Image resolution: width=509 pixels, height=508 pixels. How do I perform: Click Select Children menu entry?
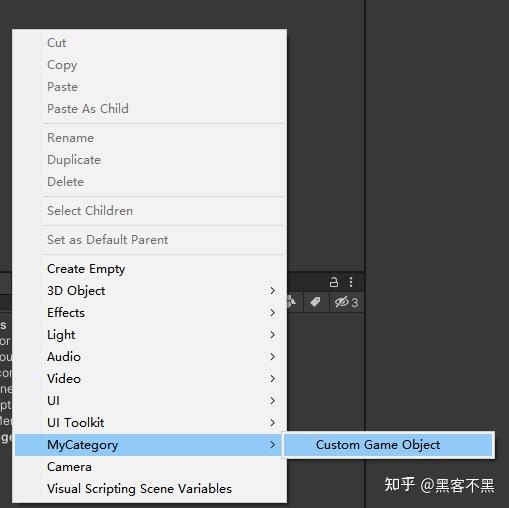(149, 211)
